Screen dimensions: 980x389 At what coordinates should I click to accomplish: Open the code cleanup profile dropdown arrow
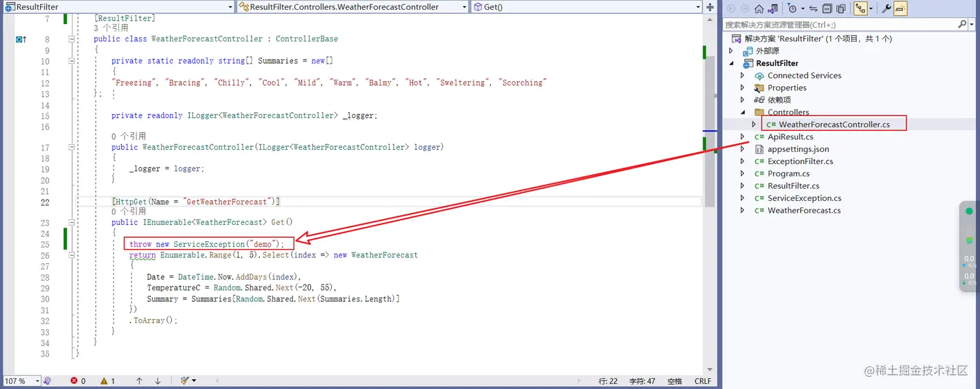tap(194, 381)
